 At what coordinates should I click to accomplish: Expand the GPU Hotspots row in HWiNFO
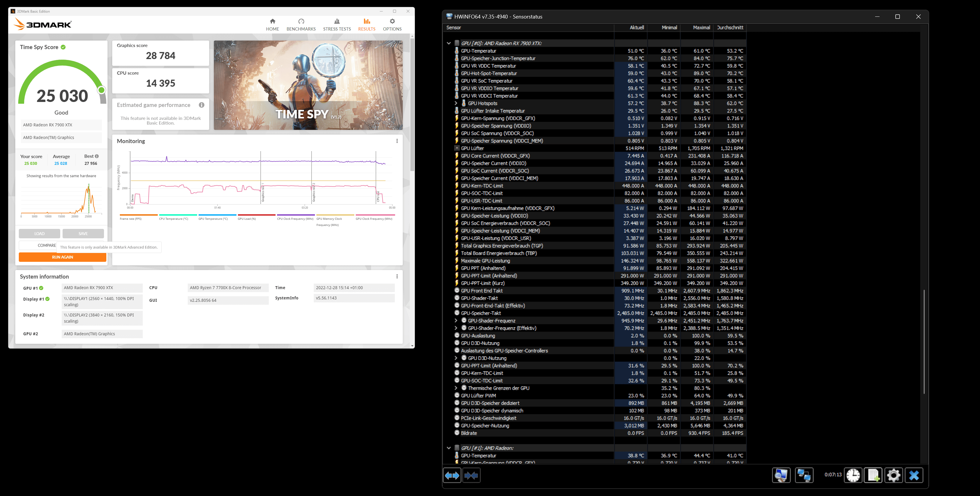click(456, 103)
